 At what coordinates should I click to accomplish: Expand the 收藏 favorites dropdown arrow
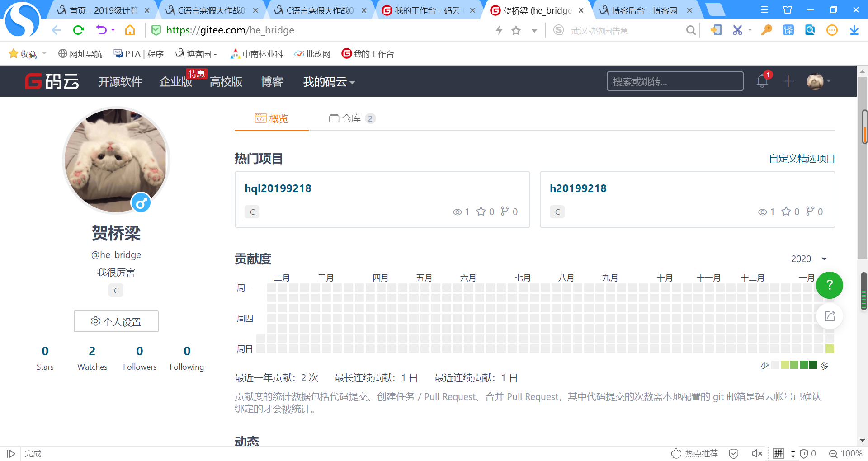point(44,53)
